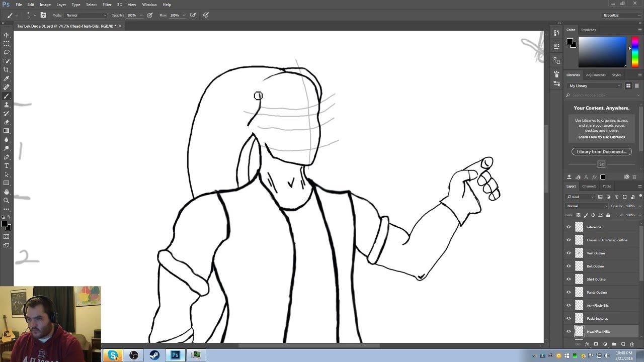Screen dimensions: 644x362
Task: Hide the reference layer
Action: click(569, 227)
